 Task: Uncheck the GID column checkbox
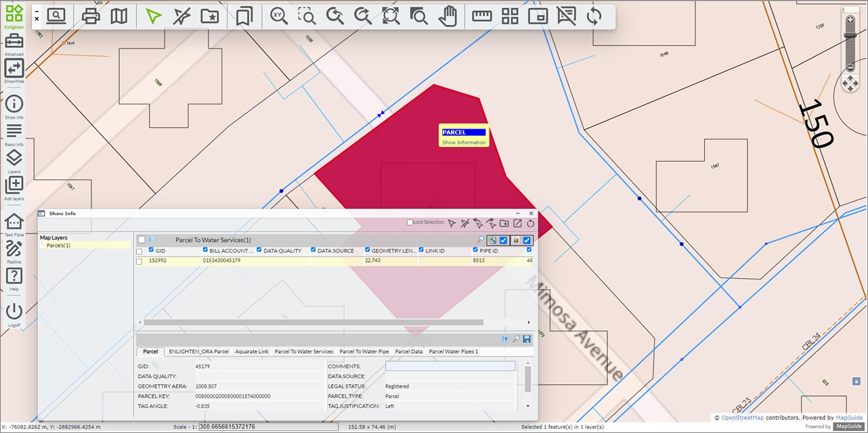tap(152, 250)
